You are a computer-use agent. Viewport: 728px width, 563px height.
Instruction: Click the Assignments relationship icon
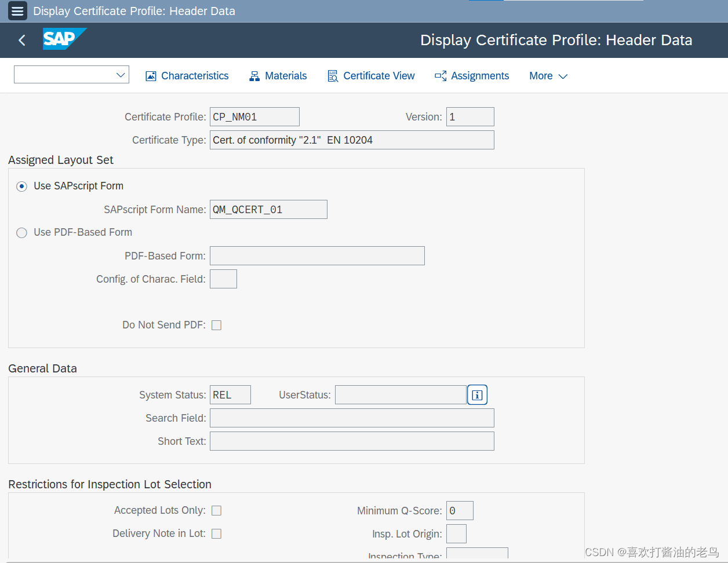click(439, 75)
